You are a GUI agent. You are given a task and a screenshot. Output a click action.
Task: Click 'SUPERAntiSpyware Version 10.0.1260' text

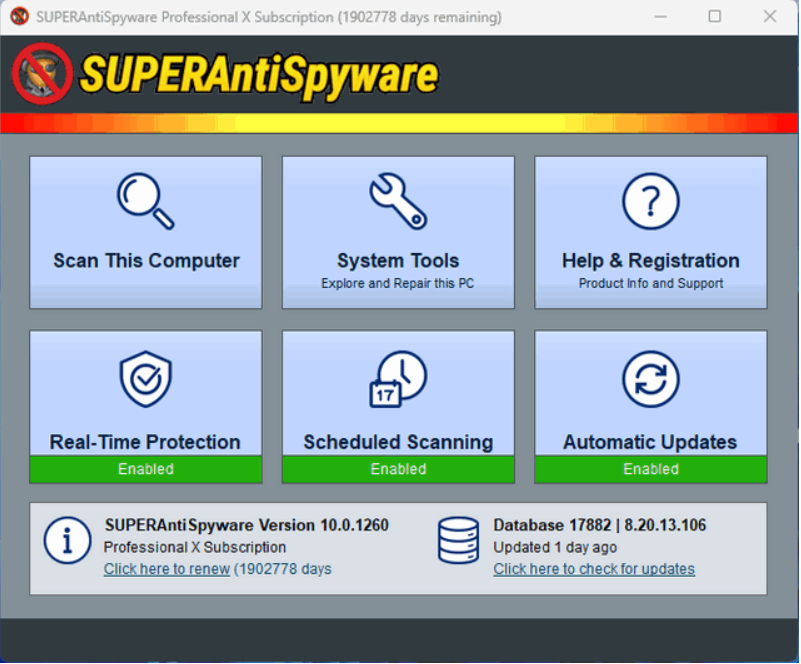pos(247,525)
